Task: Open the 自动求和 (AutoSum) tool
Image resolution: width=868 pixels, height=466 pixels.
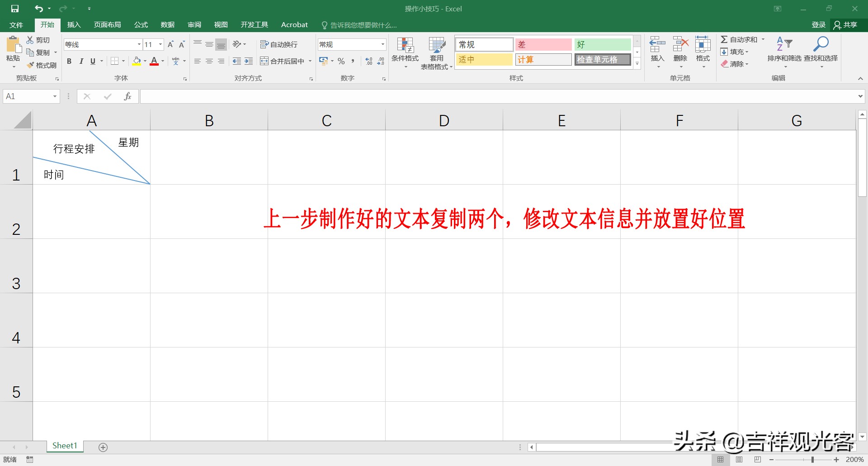Action: coord(741,39)
